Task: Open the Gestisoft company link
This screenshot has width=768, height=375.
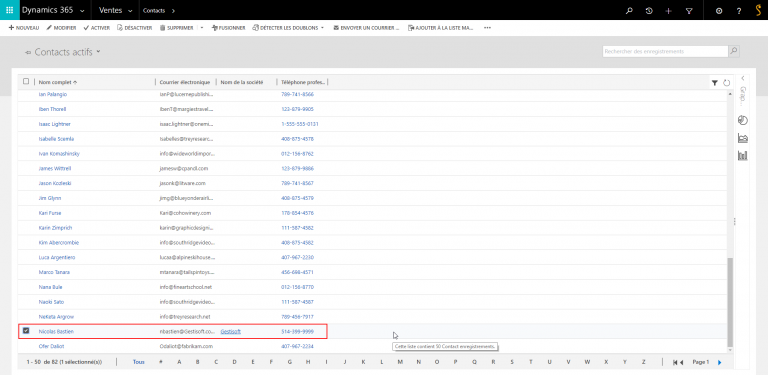Action: click(231, 331)
